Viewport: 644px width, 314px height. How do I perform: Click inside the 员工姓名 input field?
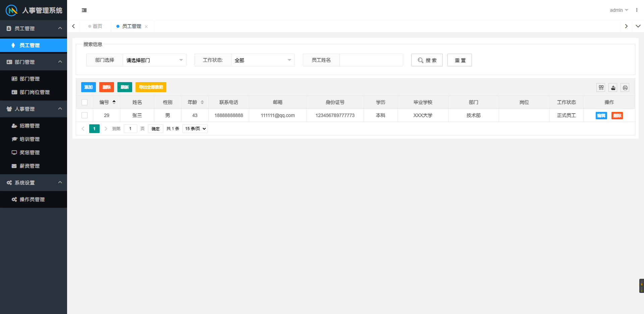(371, 60)
